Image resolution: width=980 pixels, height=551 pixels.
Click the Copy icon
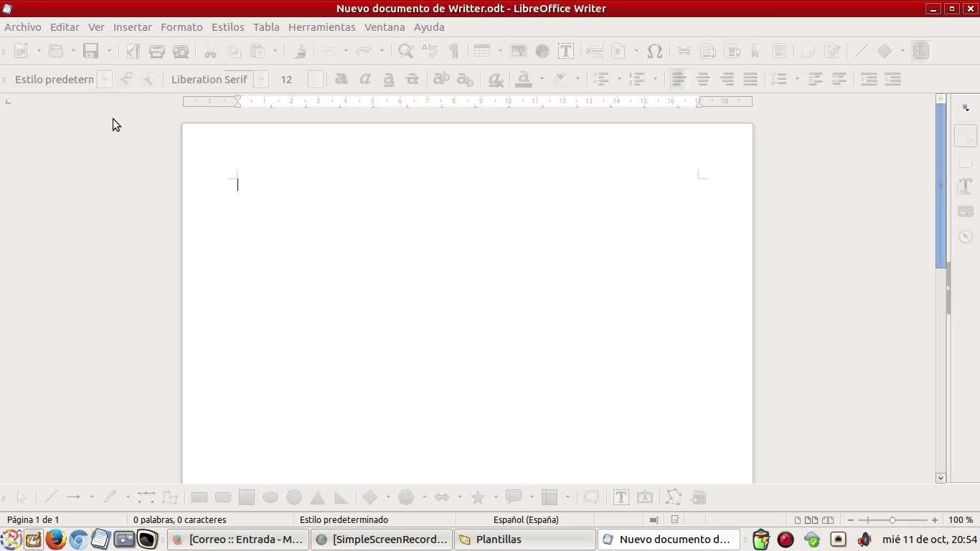coord(234,51)
